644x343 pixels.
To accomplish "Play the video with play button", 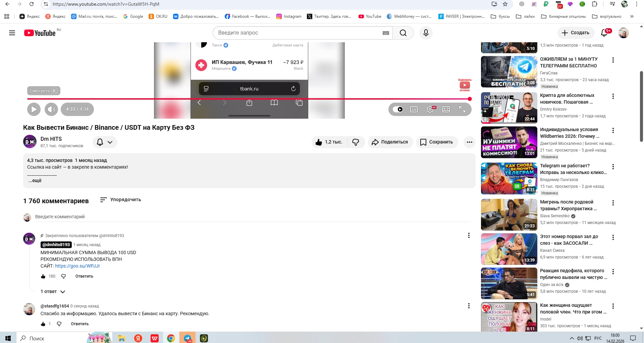I will click(34, 109).
